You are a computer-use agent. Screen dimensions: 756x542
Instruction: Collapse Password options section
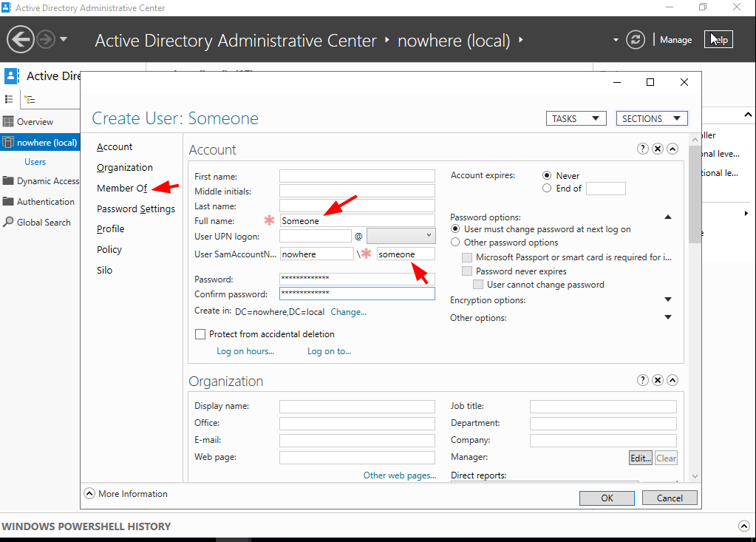click(668, 217)
